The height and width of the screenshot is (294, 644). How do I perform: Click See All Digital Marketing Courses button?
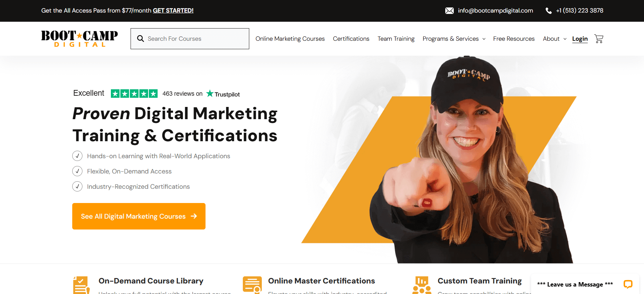click(139, 216)
